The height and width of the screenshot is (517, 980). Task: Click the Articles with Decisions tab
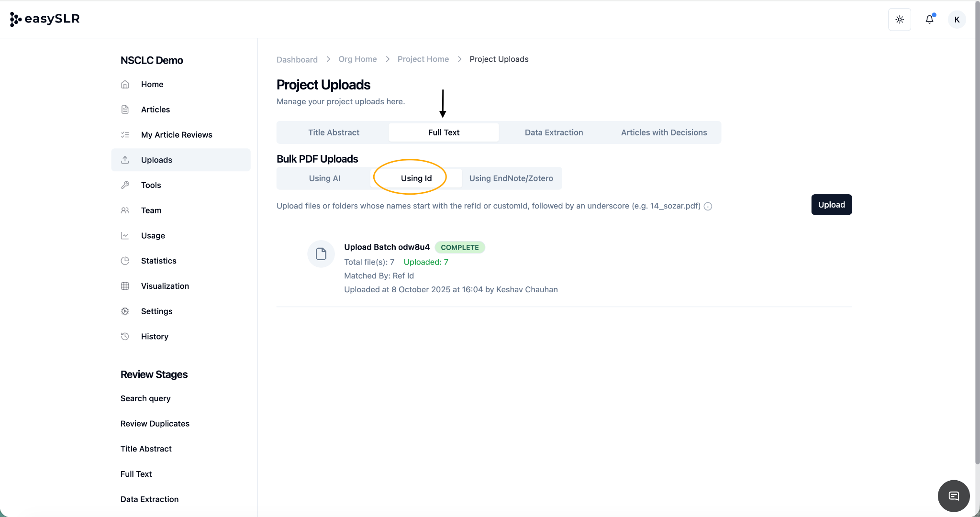(x=664, y=132)
